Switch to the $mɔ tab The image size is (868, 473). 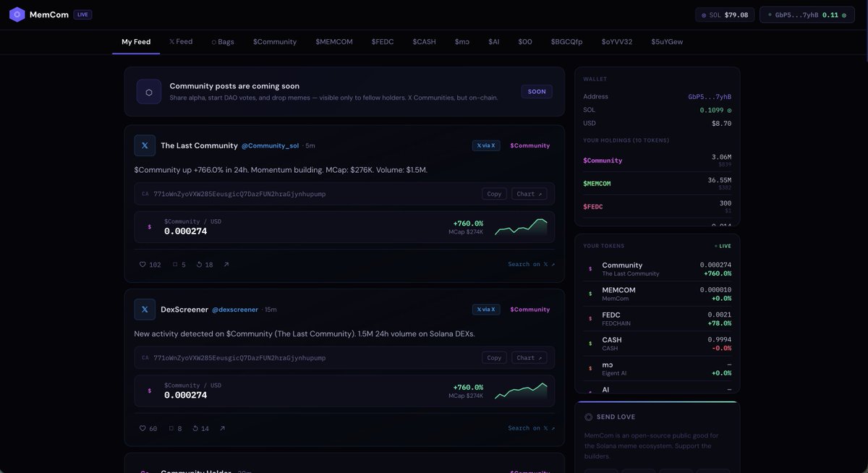point(462,42)
